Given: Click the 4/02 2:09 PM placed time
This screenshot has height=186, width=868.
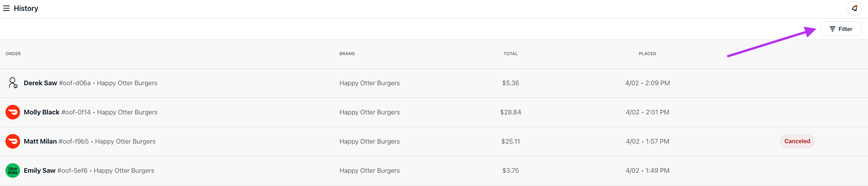Looking at the screenshot, I should [647, 83].
